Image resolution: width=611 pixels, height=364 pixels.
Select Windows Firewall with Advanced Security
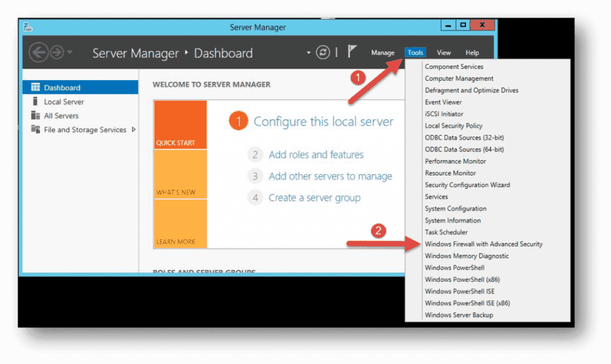(483, 244)
